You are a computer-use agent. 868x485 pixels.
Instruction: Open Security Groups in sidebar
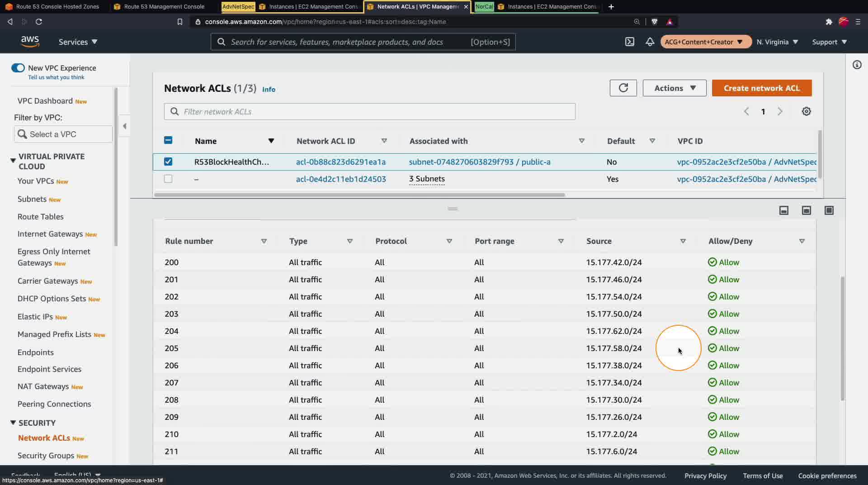(46, 456)
